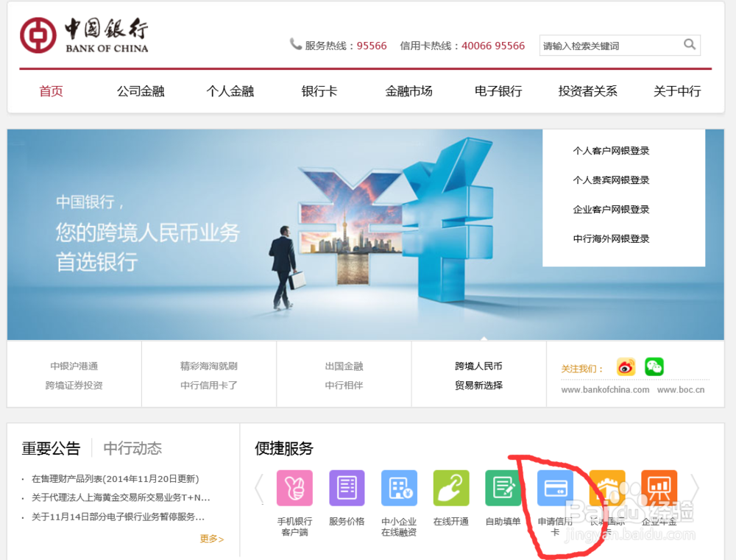
Task: Open the 企业年金 icon
Action: point(659,488)
